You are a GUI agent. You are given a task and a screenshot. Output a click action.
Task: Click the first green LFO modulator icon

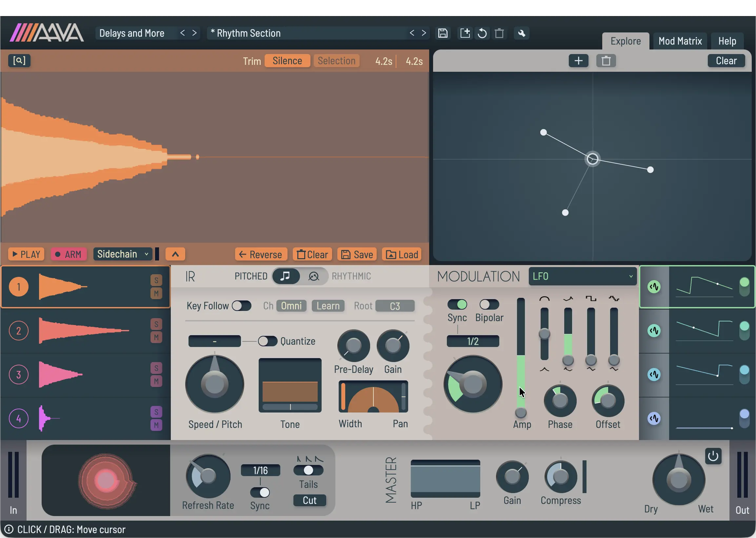(x=654, y=287)
